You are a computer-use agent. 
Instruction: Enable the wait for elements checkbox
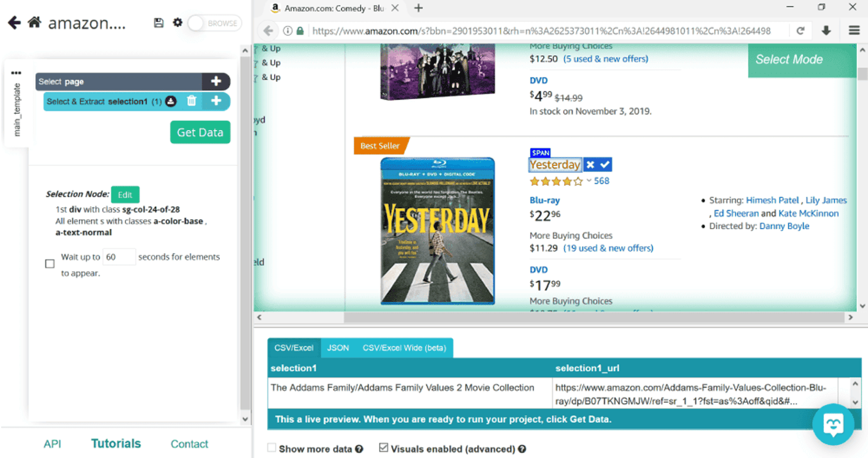click(x=50, y=264)
